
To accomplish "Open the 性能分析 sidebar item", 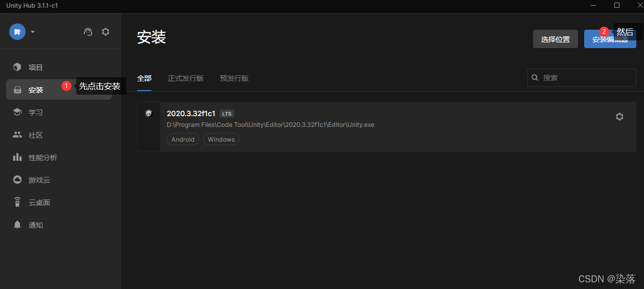I will [x=59, y=157].
